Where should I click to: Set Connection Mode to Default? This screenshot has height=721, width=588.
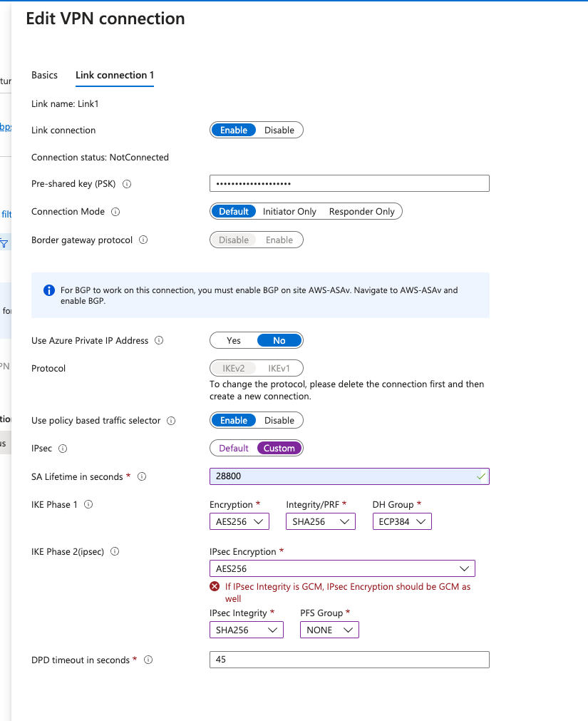tap(233, 212)
